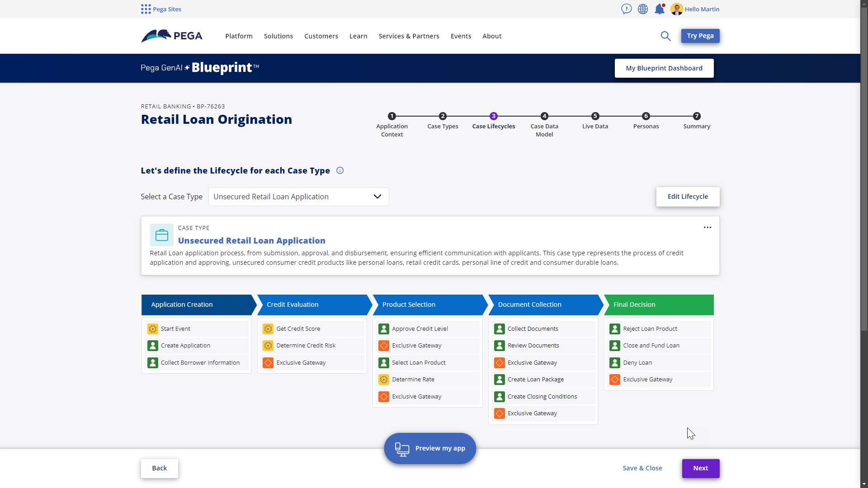Click the Collect Borrower Information step icon

tap(153, 363)
